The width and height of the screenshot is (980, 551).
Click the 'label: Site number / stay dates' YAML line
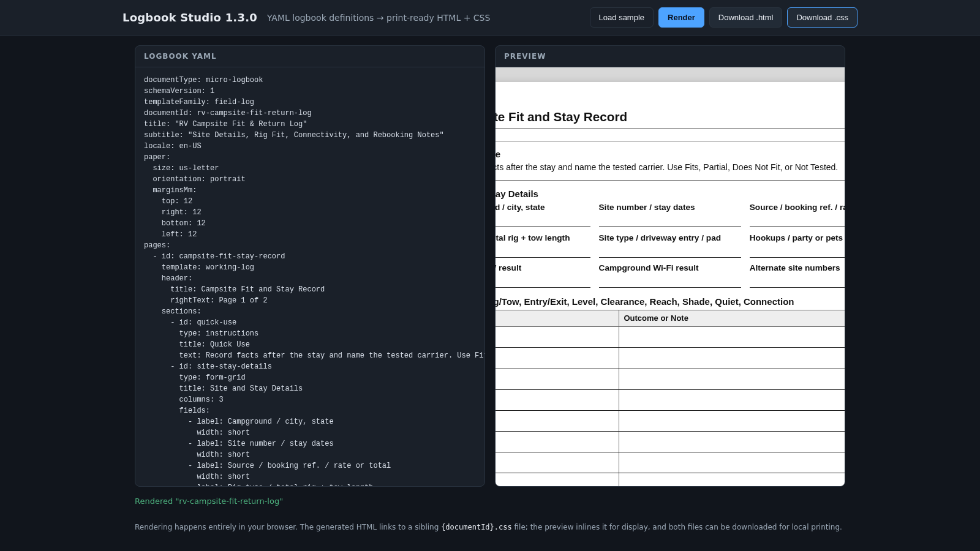[x=261, y=444]
